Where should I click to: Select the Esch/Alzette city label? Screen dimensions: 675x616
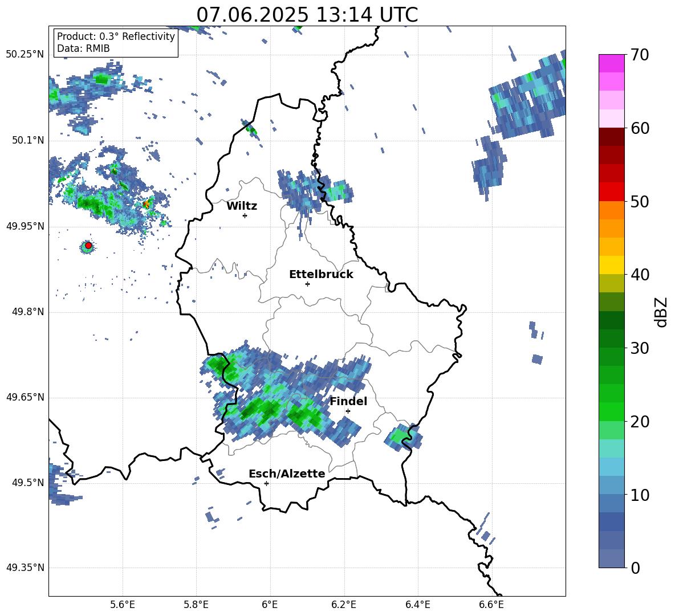[287, 474]
